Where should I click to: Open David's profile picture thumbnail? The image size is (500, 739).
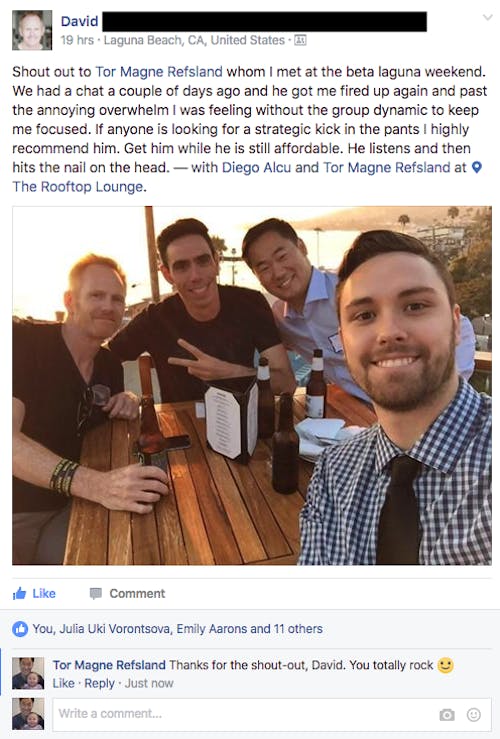(32, 30)
